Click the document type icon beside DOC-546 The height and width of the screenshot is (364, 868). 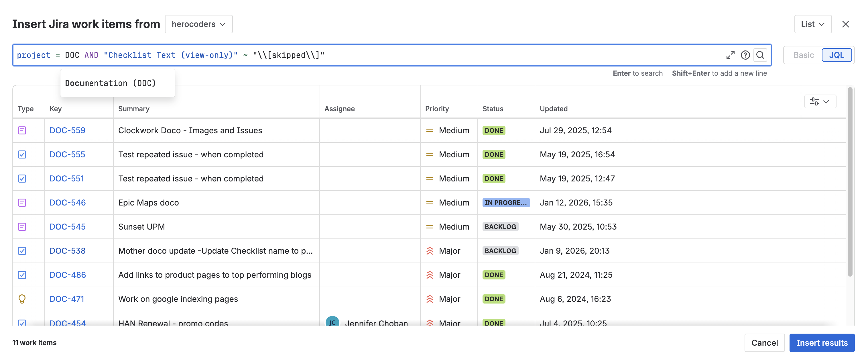22,202
